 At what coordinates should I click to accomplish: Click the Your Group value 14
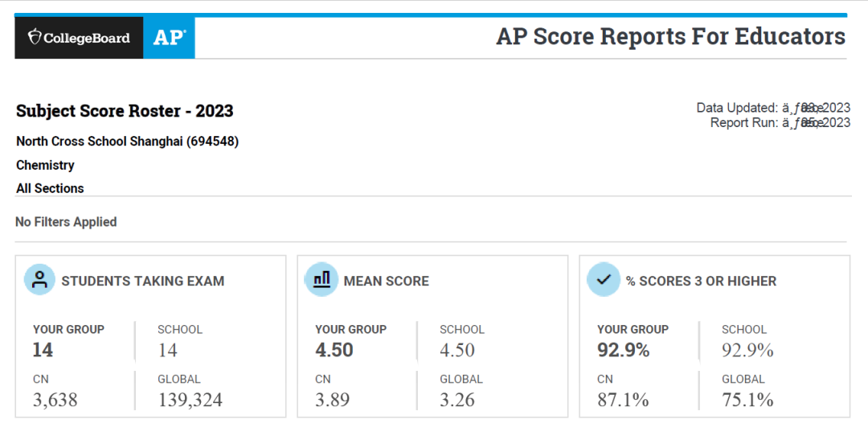[43, 350]
